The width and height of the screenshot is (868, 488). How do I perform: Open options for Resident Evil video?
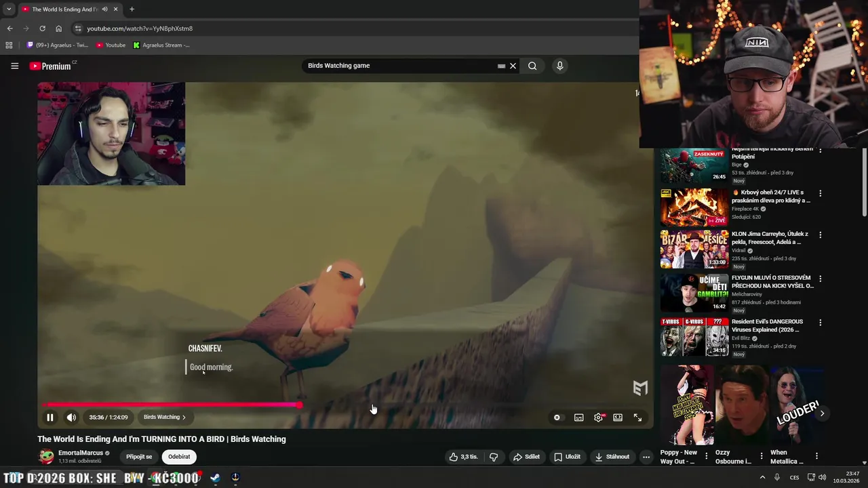click(x=821, y=323)
